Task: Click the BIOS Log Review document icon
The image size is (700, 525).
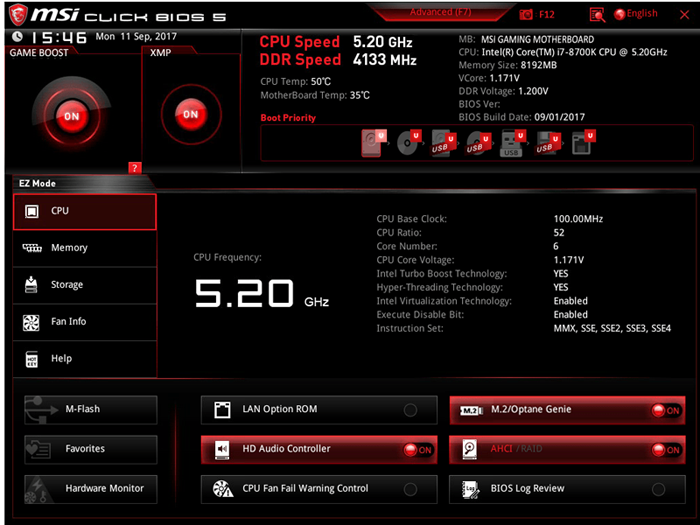Action: tap(471, 490)
